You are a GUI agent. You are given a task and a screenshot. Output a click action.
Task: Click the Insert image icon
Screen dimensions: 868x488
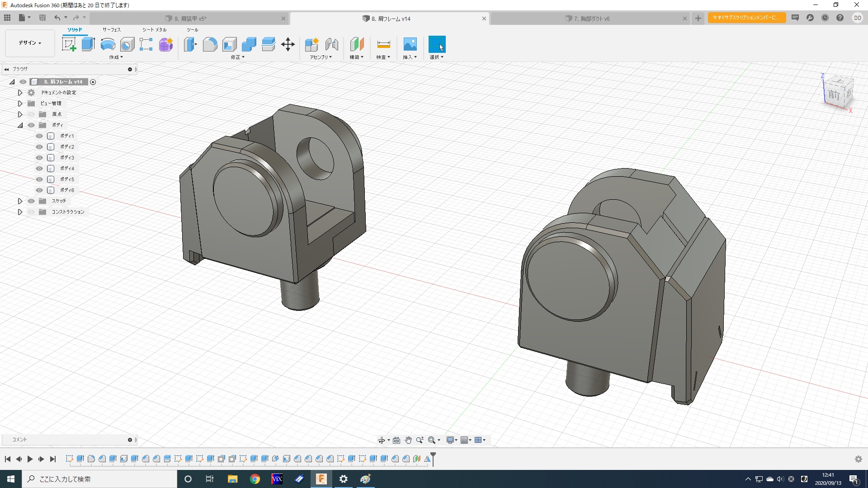click(x=410, y=44)
